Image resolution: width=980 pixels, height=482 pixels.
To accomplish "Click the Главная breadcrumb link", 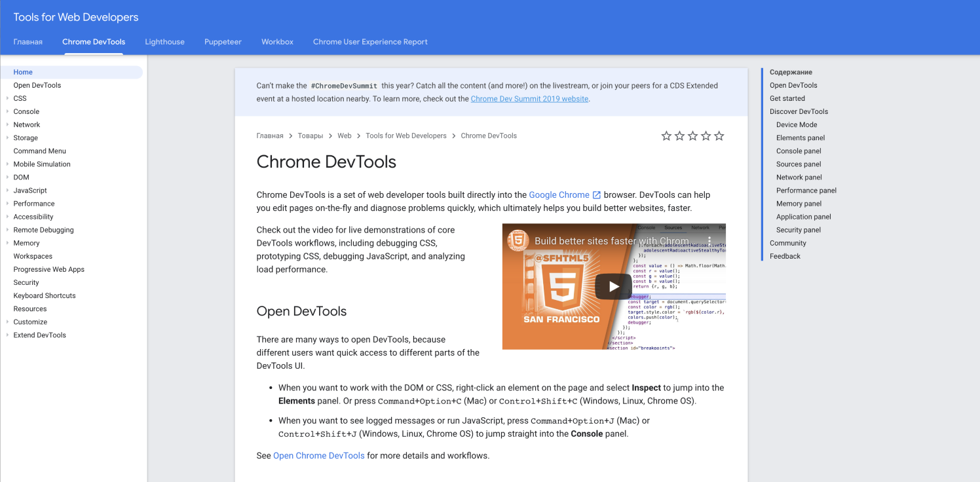I will pos(270,136).
